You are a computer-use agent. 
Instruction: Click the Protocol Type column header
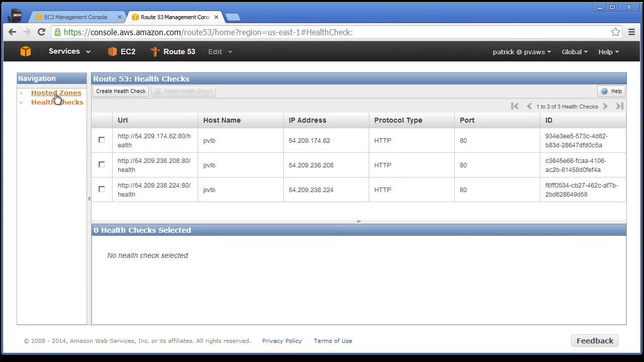412,120
